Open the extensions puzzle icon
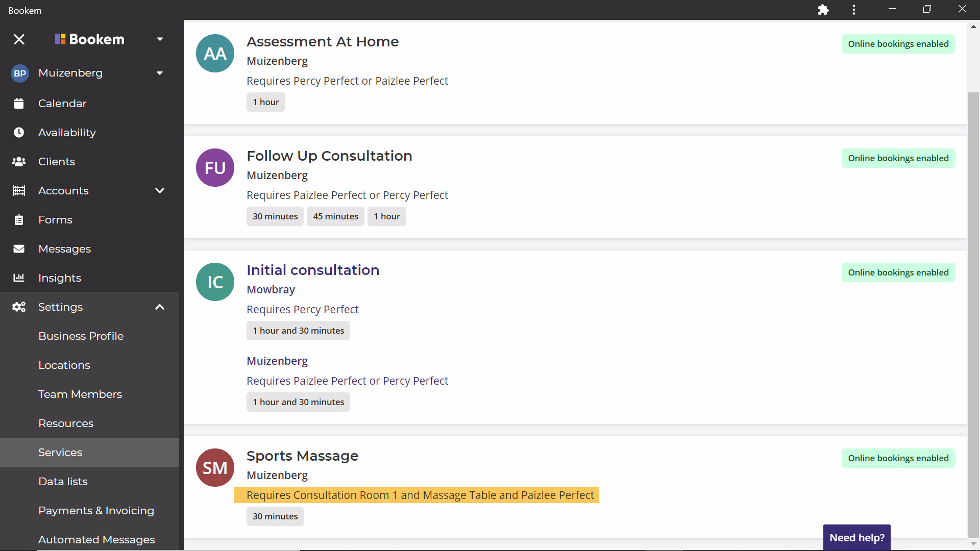The image size is (980, 551). (x=823, y=10)
